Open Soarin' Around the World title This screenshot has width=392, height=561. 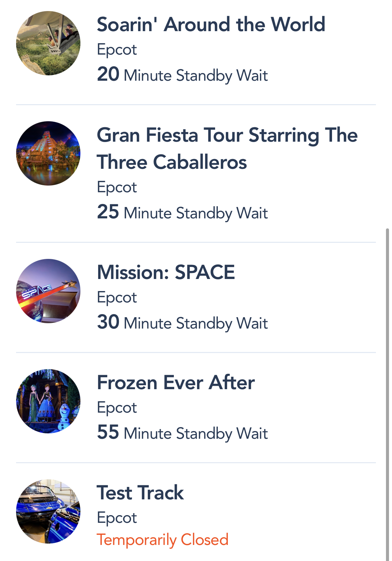[211, 24]
